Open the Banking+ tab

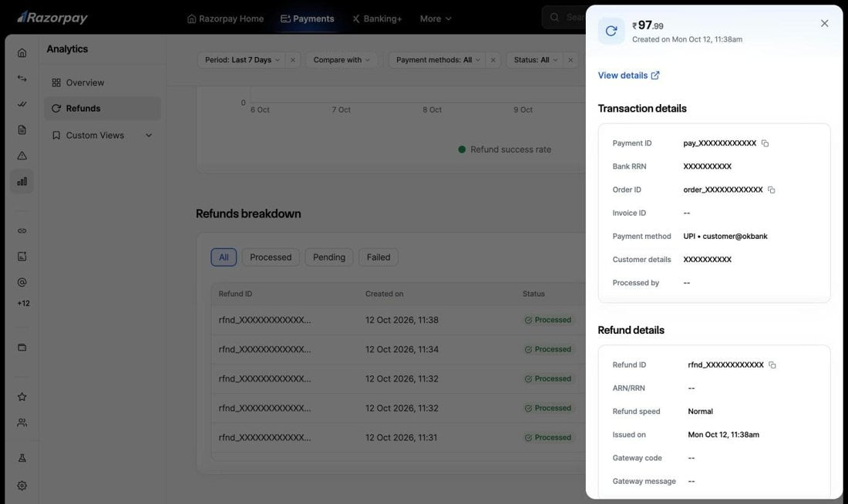coord(377,18)
